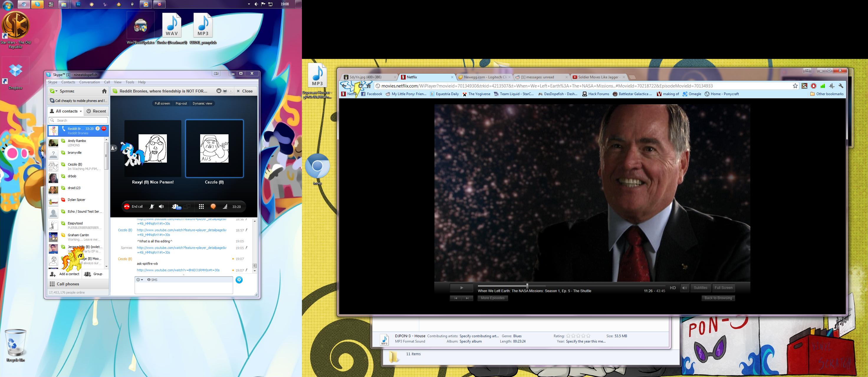Click the red circular extension icon in Chrome
The width and height of the screenshot is (868, 377).
[x=813, y=86]
